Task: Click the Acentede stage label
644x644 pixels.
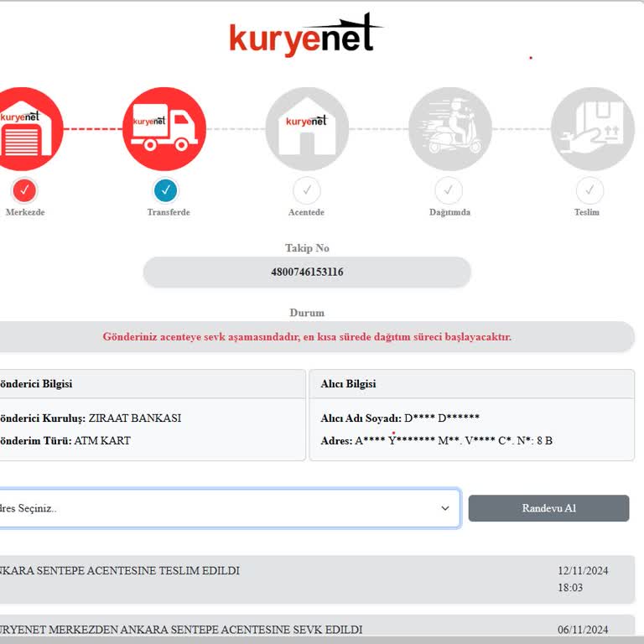Action: pyautogui.click(x=306, y=212)
